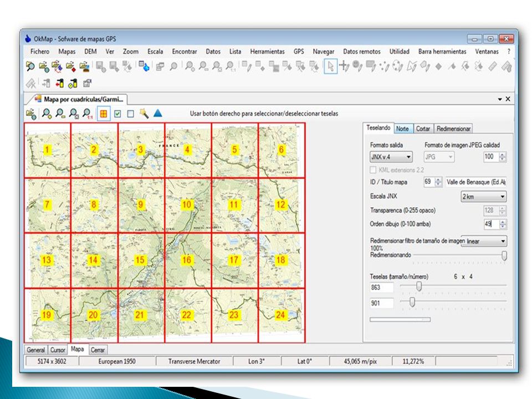Switch to the Cortar tab
The width and height of the screenshot is (532, 399).
click(423, 129)
